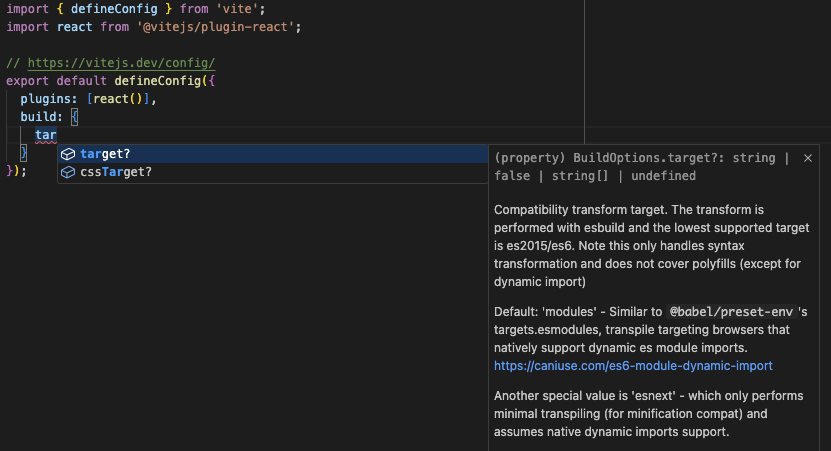Click the property icon beside target? suggestion

point(68,154)
